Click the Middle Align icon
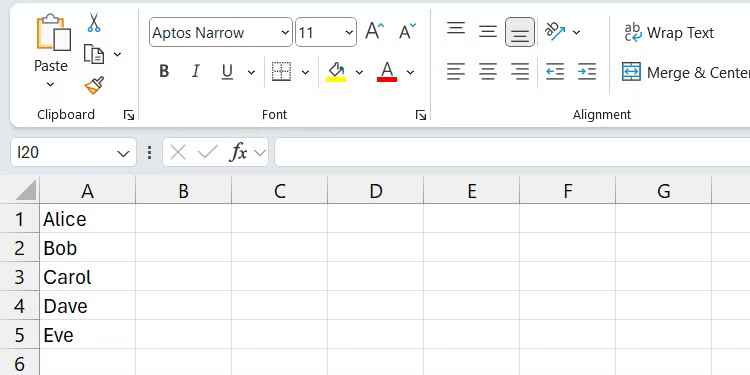 coord(488,32)
